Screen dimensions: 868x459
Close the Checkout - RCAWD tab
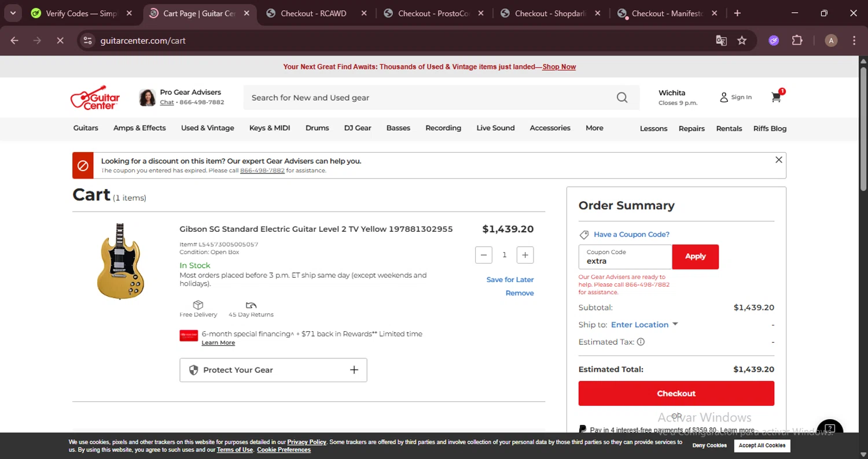[x=364, y=13]
